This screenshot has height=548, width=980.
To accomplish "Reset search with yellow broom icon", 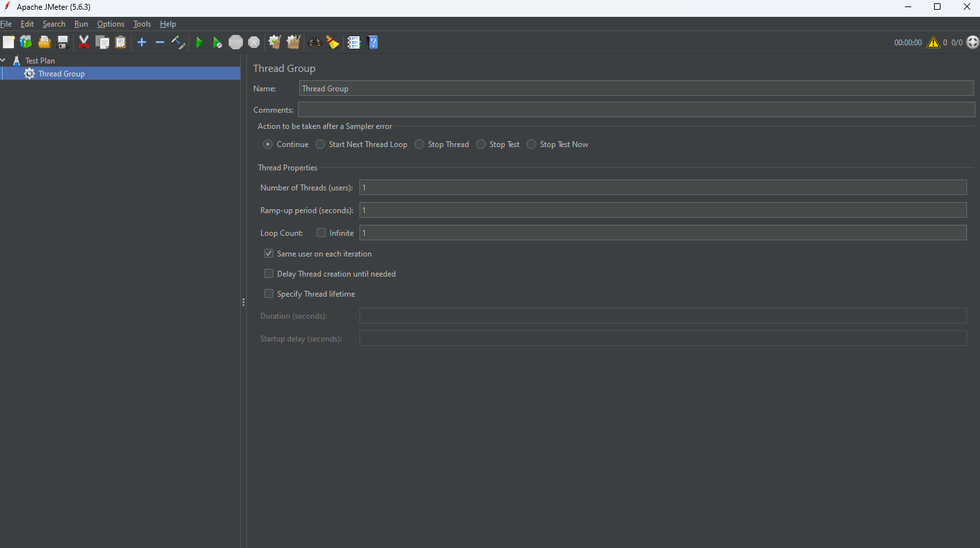I will click(333, 42).
